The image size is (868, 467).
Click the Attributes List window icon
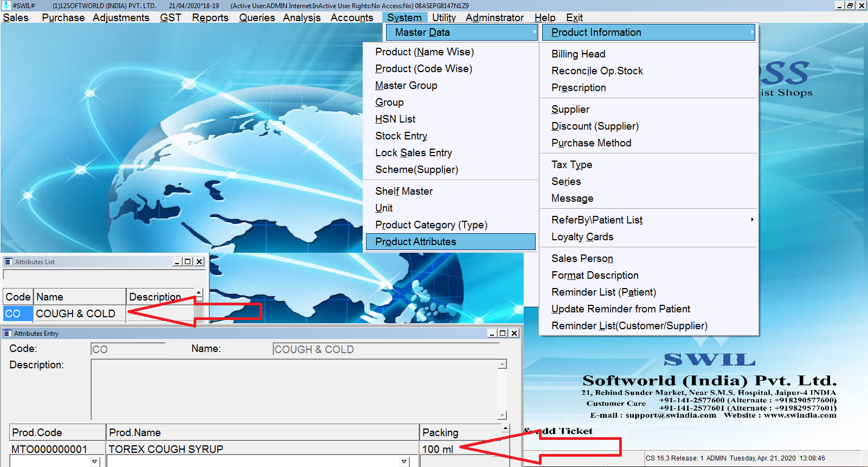pyautogui.click(x=8, y=261)
